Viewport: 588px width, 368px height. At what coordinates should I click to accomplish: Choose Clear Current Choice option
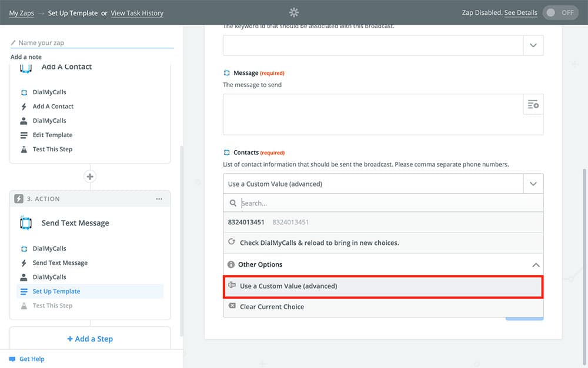[272, 307]
